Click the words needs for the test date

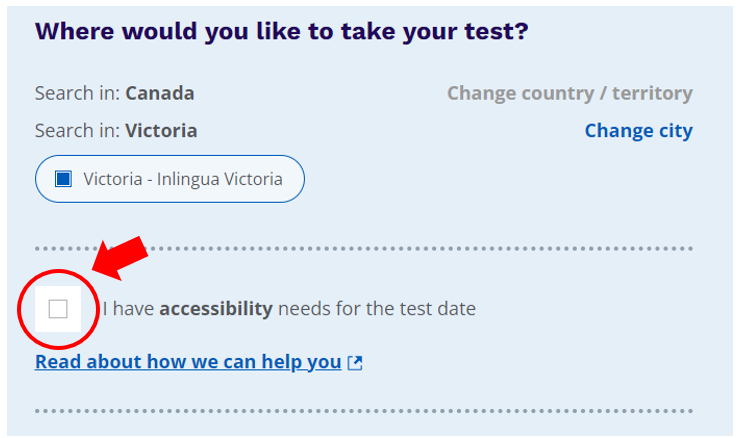(377, 309)
